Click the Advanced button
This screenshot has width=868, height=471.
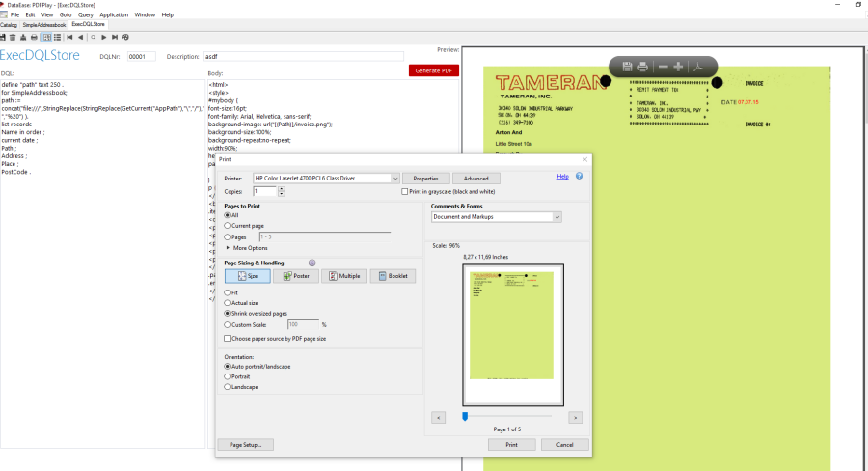476,179
